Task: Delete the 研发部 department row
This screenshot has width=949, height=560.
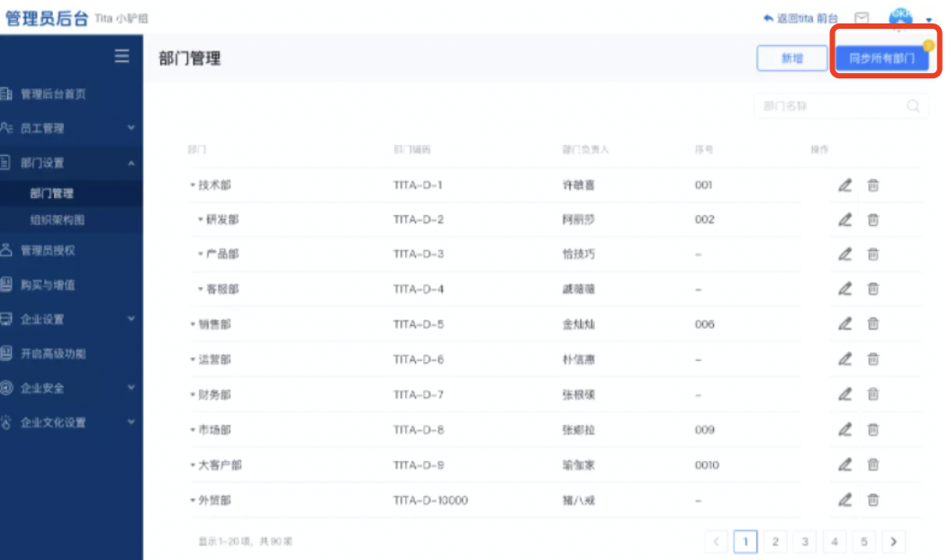Action: [x=872, y=220]
